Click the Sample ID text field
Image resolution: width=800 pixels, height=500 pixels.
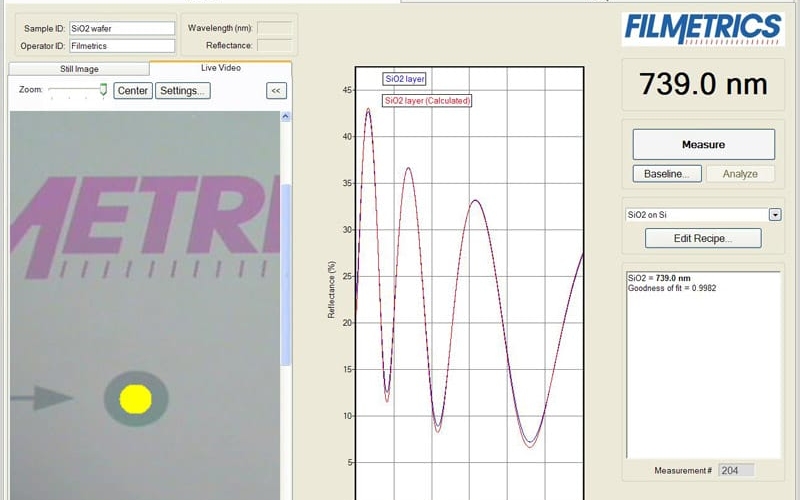pos(122,29)
